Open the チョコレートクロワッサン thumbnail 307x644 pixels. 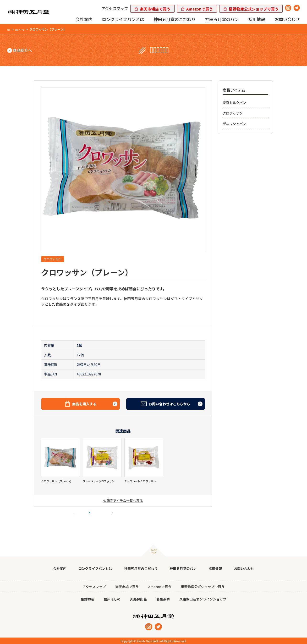coord(143,457)
